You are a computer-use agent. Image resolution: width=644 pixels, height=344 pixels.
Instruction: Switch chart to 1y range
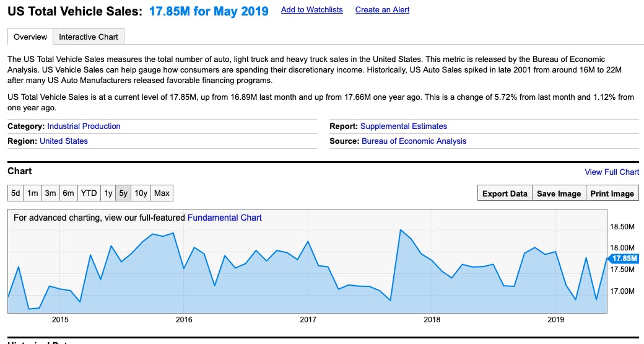108,193
